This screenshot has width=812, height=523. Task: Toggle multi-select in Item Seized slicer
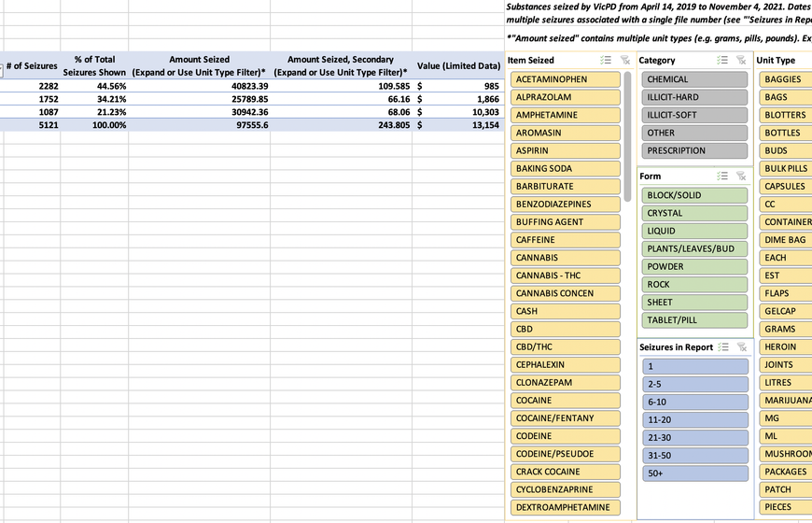click(606, 60)
